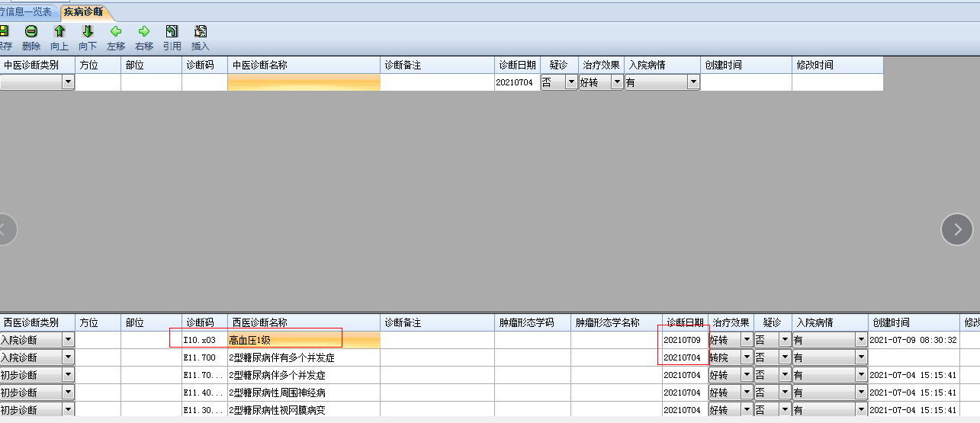Select diagnosis name 高血压1级
The width and height of the screenshot is (980, 423).
(x=250, y=340)
